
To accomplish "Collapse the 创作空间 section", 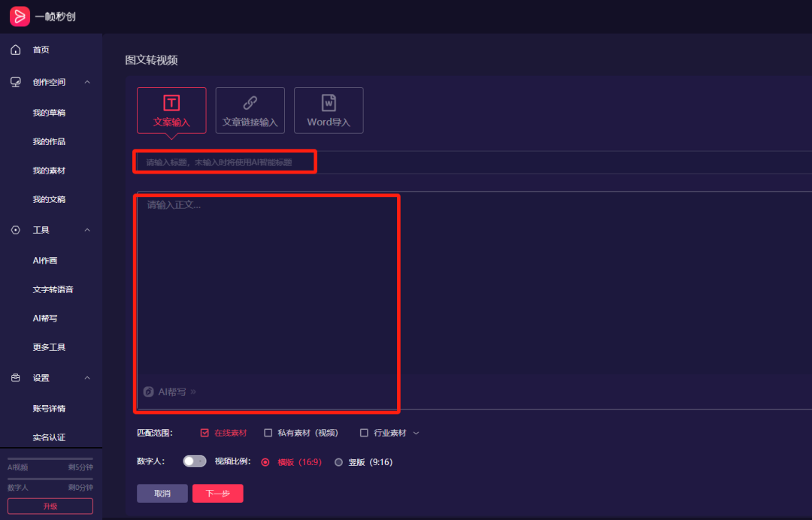I will coord(88,82).
